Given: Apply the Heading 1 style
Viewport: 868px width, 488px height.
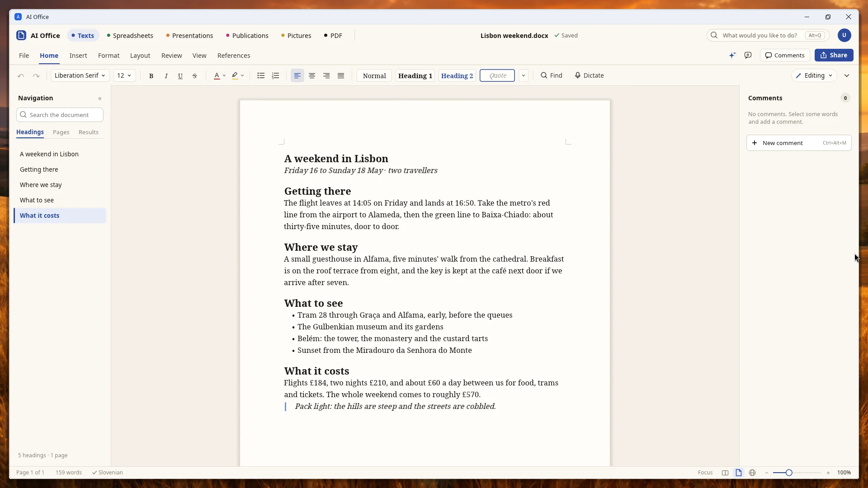Looking at the screenshot, I should pos(415,75).
